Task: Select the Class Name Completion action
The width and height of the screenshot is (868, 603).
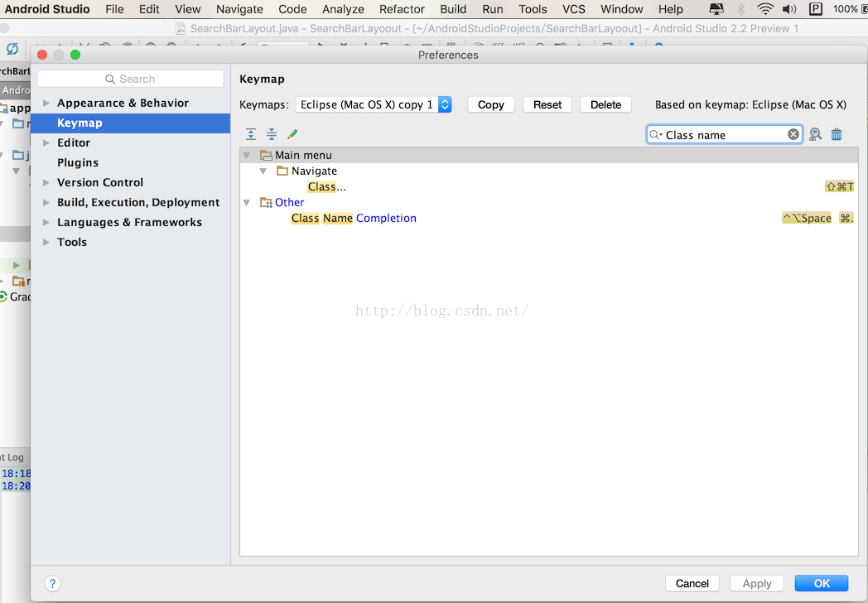Action: point(549,218)
